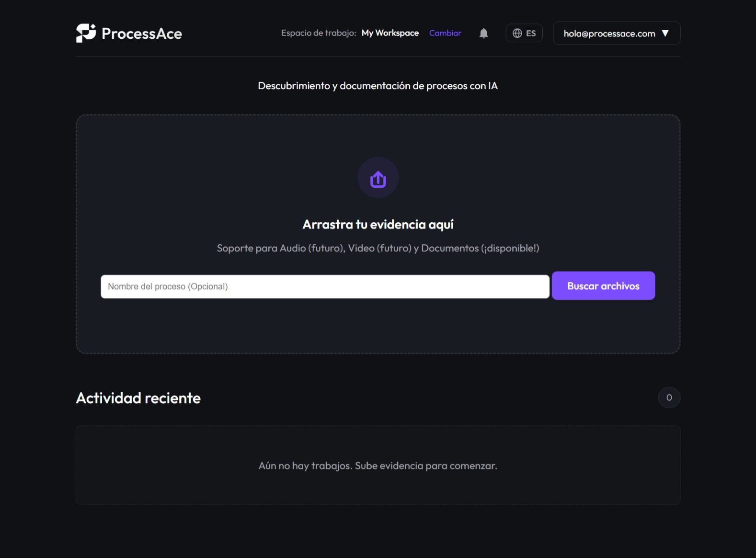This screenshot has height=558, width=756.
Task: Click the supported formats description text
Action: click(x=378, y=248)
